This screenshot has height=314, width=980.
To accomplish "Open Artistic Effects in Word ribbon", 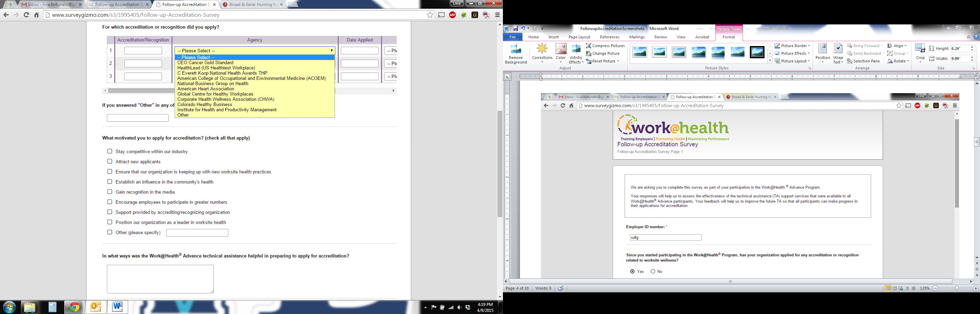I will coord(576,54).
